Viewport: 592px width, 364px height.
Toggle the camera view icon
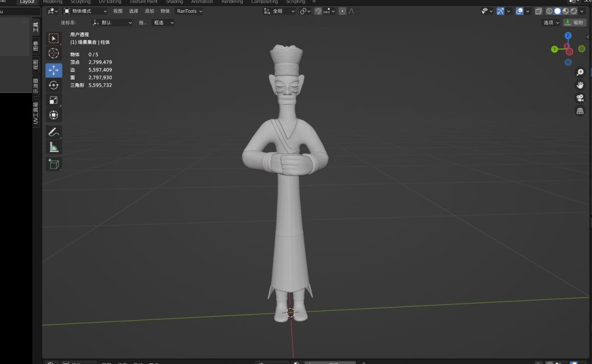tap(580, 98)
